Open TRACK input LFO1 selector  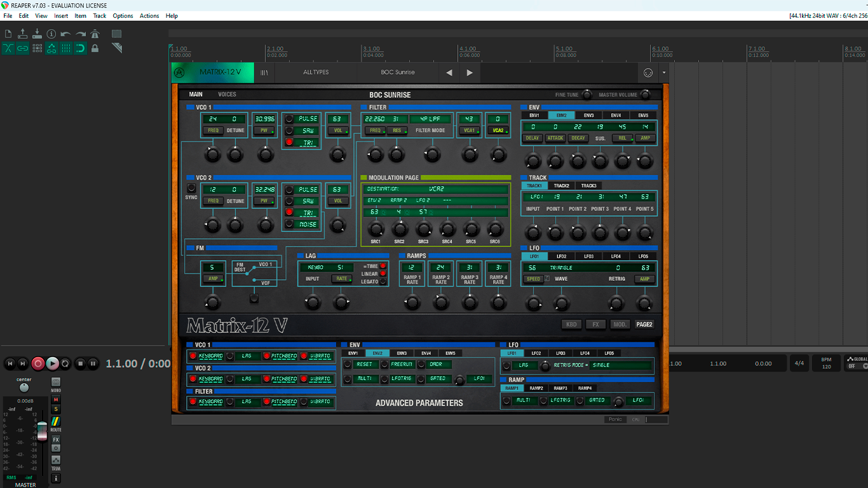pos(536,197)
